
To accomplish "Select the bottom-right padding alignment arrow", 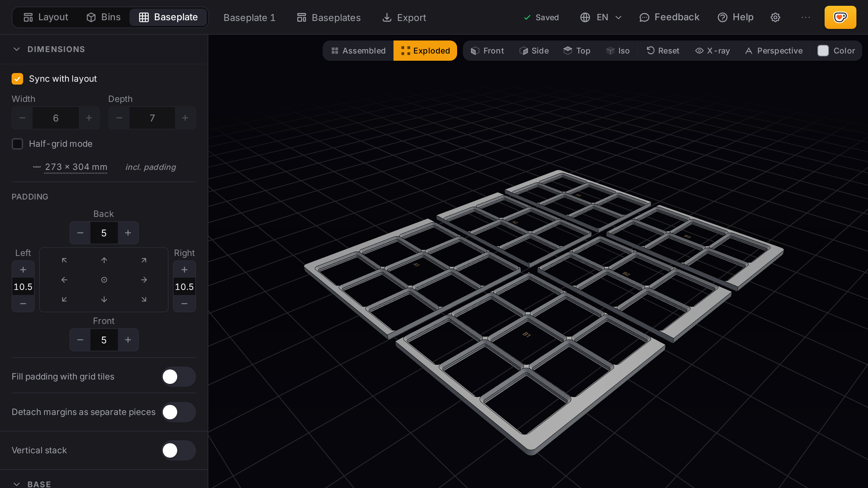I will coord(144,299).
